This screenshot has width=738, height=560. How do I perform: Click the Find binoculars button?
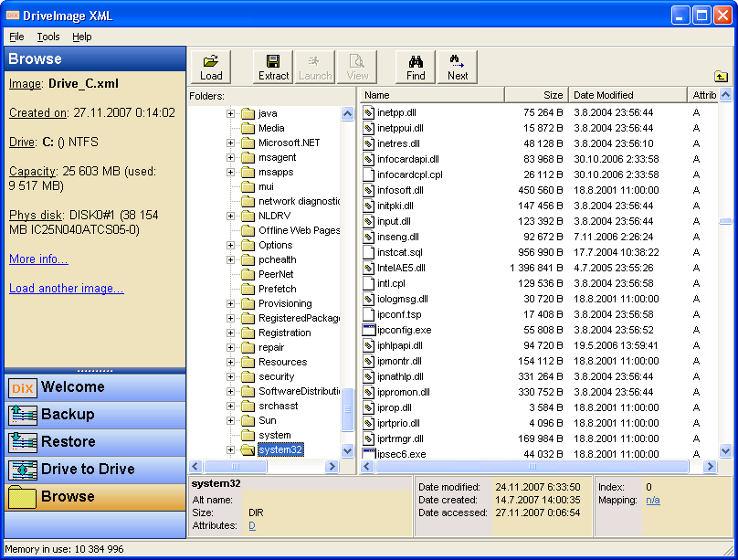(416, 68)
